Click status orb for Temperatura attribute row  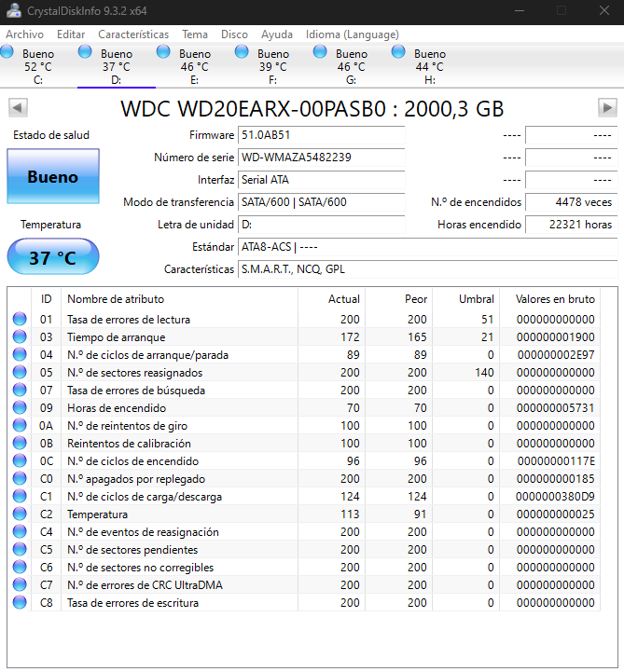(x=20, y=514)
